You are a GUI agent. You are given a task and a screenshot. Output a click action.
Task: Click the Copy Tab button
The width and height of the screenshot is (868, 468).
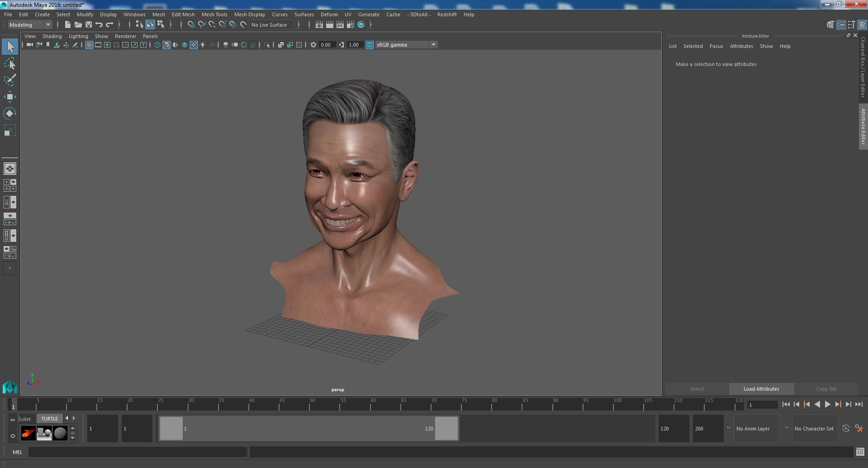(826, 389)
